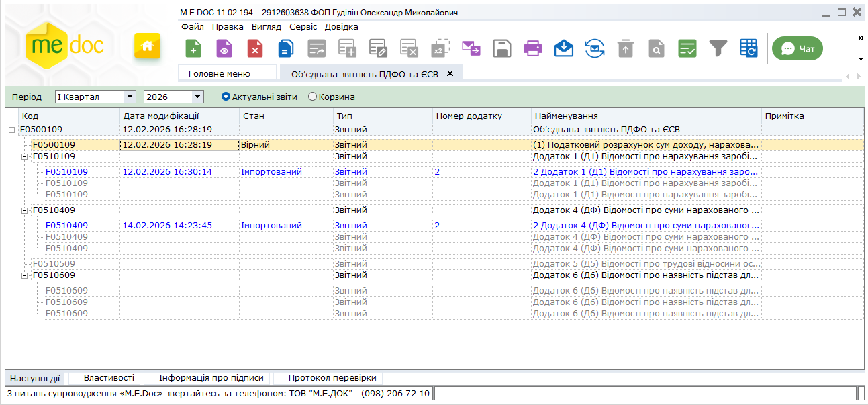The width and height of the screenshot is (868, 405).
Task: Click the Print icon in toolbar
Action: 533,48
